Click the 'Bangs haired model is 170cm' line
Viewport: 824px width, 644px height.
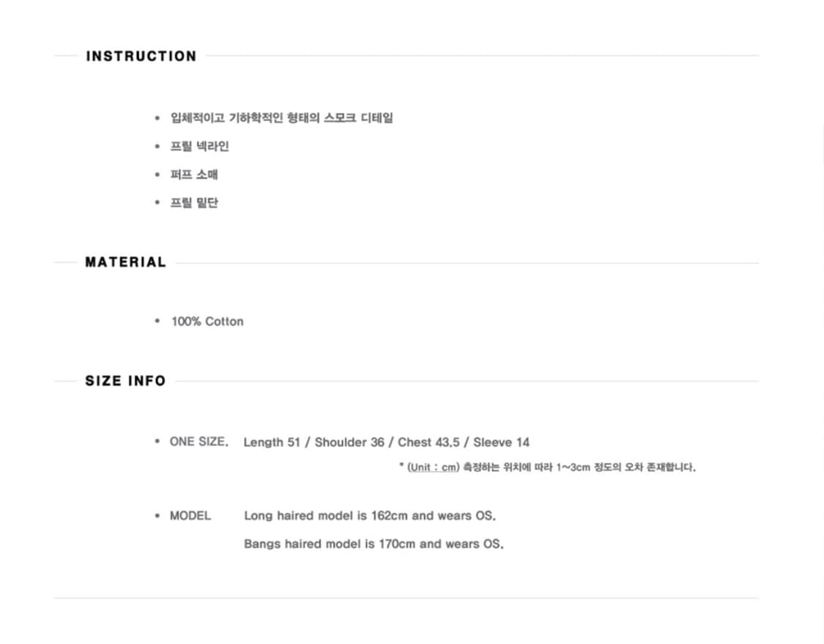click(374, 544)
